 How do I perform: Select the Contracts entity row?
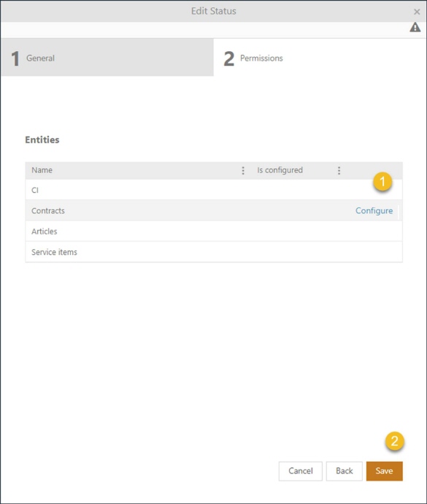point(214,210)
